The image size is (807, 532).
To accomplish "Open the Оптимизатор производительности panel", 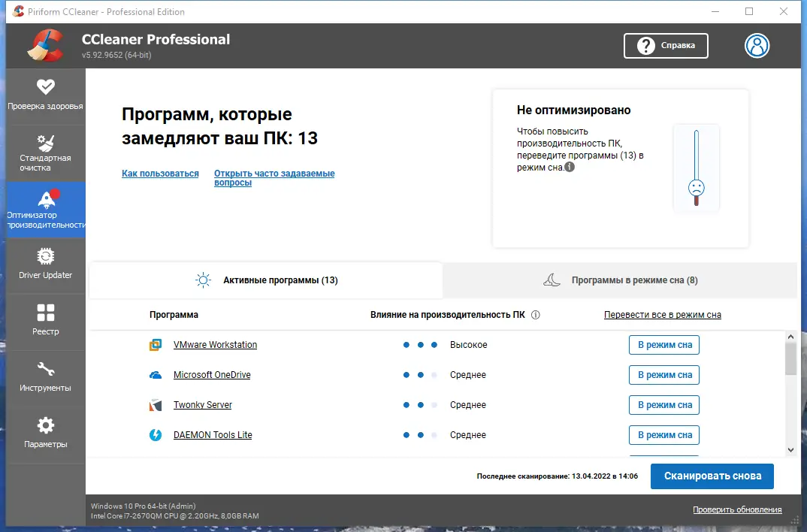I will (x=45, y=209).
